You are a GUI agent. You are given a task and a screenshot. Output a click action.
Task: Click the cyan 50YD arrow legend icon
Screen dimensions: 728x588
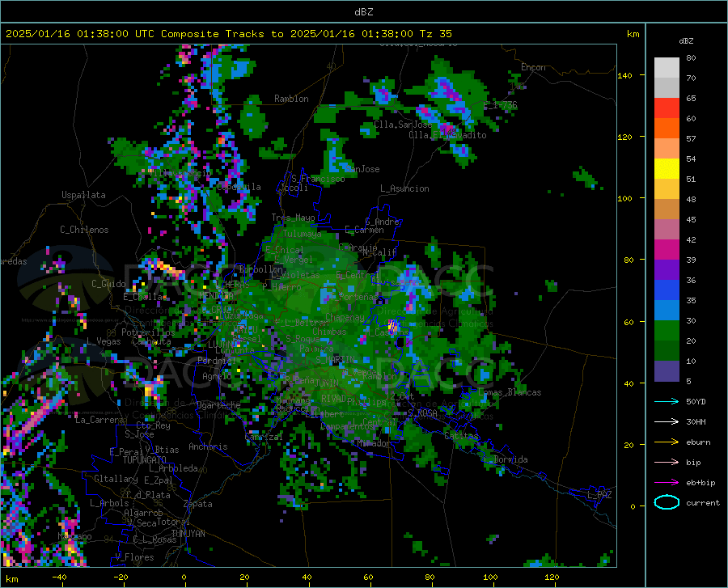(667, 401)
